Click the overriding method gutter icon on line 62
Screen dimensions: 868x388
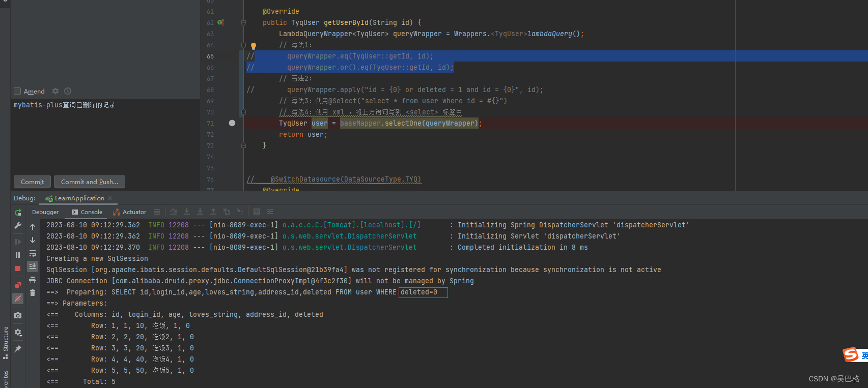pos(221,22)
